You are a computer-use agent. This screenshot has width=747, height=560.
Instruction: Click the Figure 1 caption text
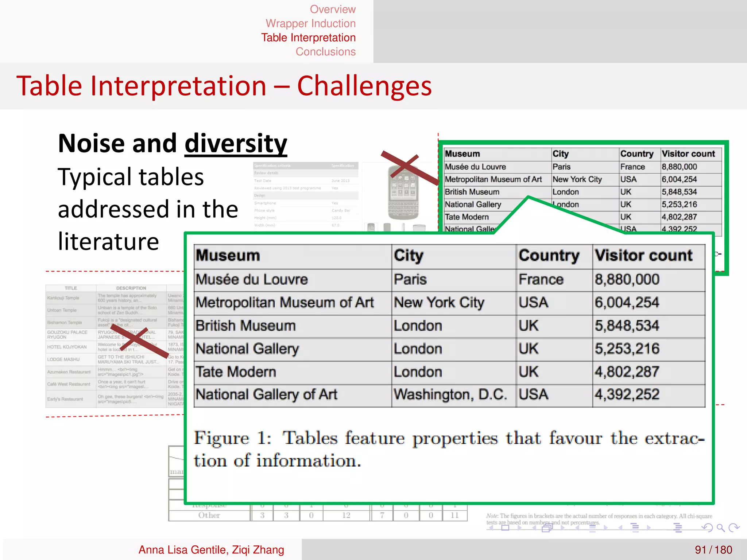(449, 449)
